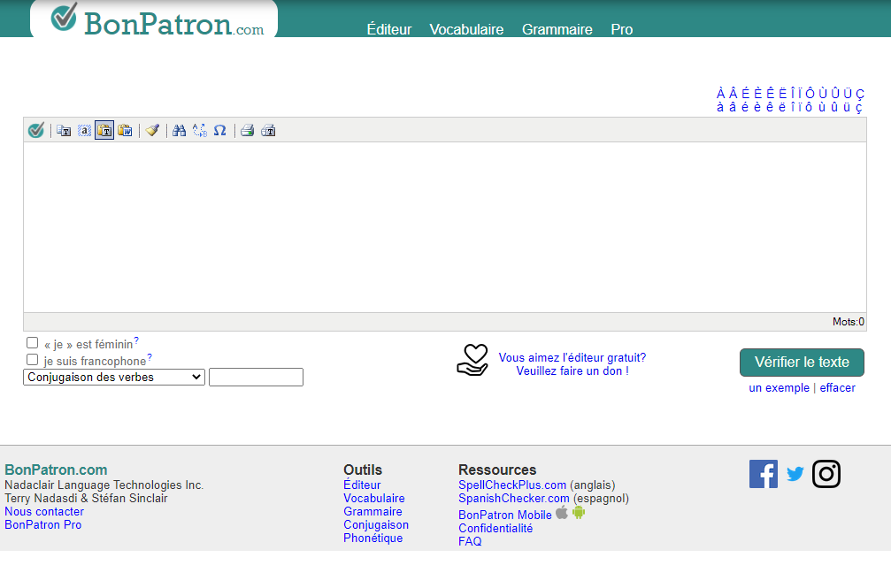
Task: Copy the text using the copy icon
Action: (x=63, y=130)
